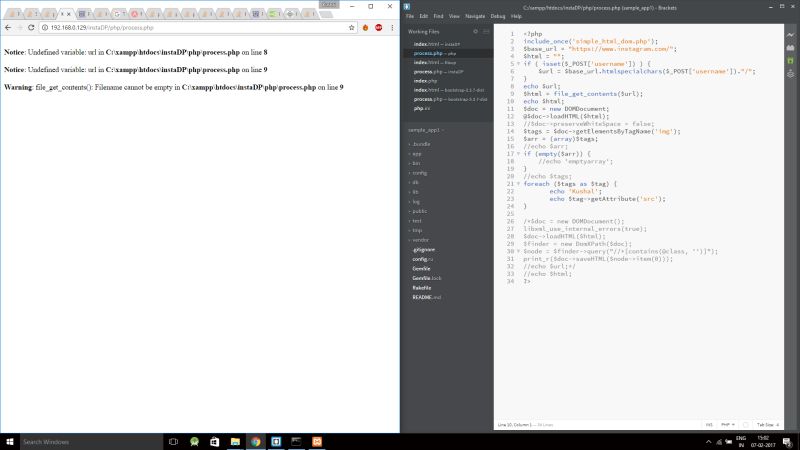Screen dimensions: 800x450
Task: Collapse the code fold at line 30
Action: pos(518,251)
